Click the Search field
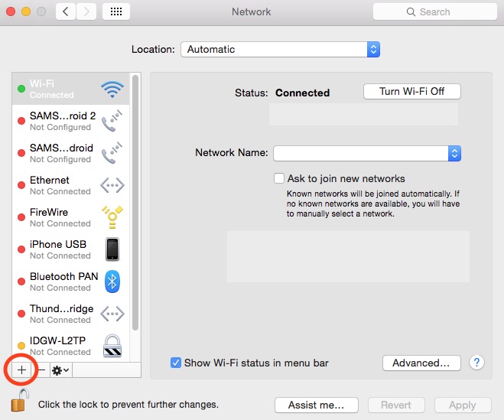The image size is (504, 420). coord(434,12)
